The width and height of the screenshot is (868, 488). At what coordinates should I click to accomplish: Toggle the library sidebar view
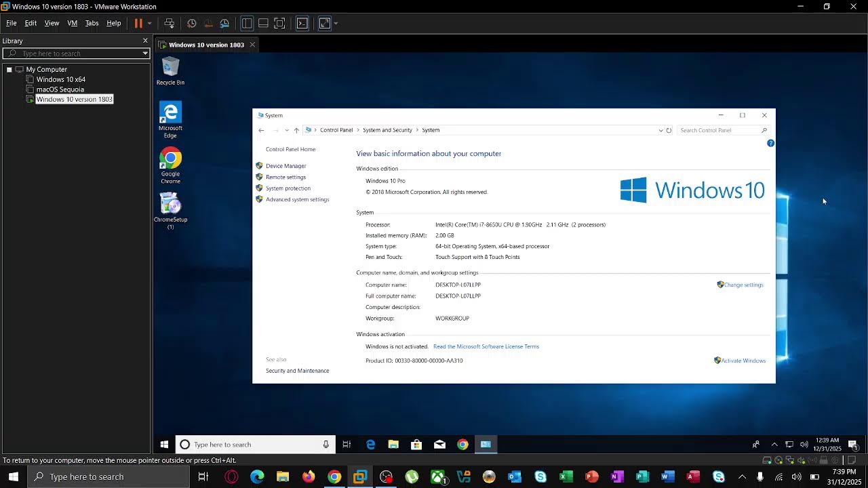(247, 23)
